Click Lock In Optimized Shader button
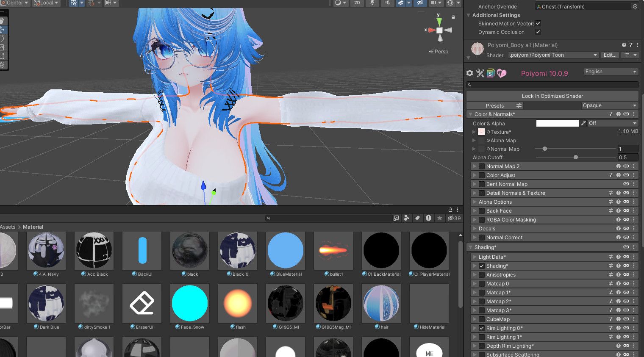644x357 pixels. click(552, 96)
